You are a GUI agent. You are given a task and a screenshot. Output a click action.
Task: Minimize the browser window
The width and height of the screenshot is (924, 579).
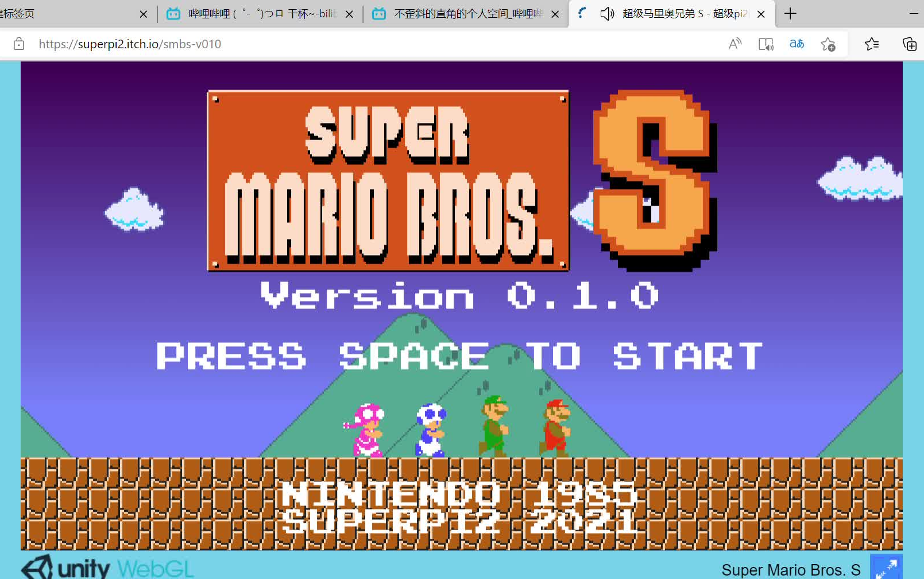914,13
